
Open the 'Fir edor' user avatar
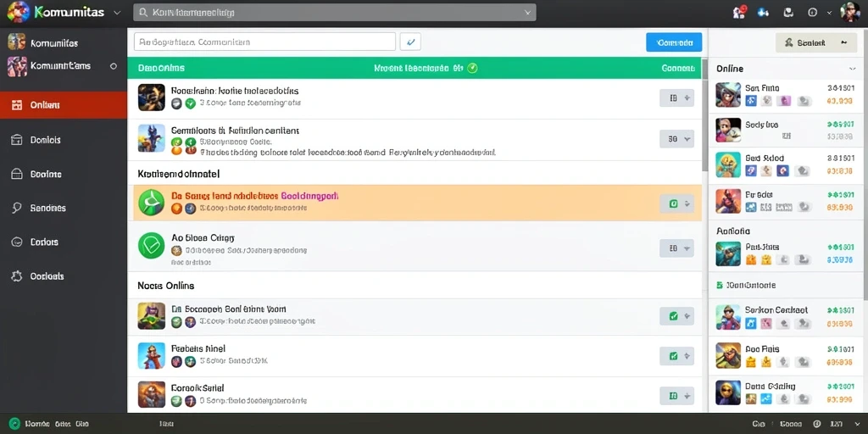[x=728, y=201]
